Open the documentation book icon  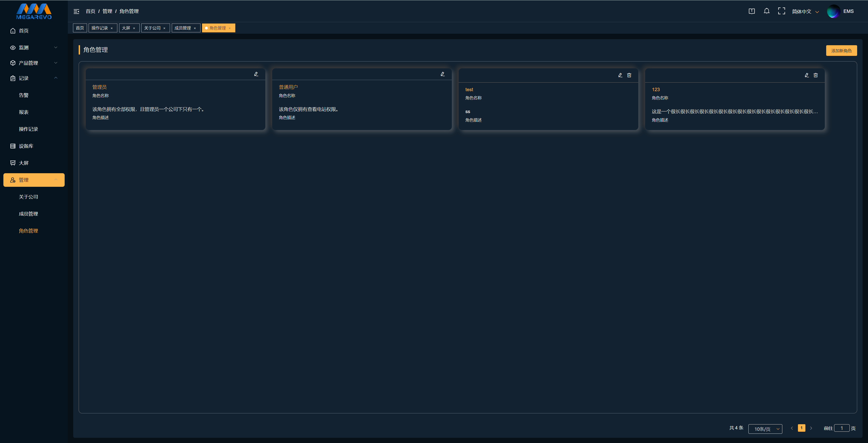[x=752, y=11]
